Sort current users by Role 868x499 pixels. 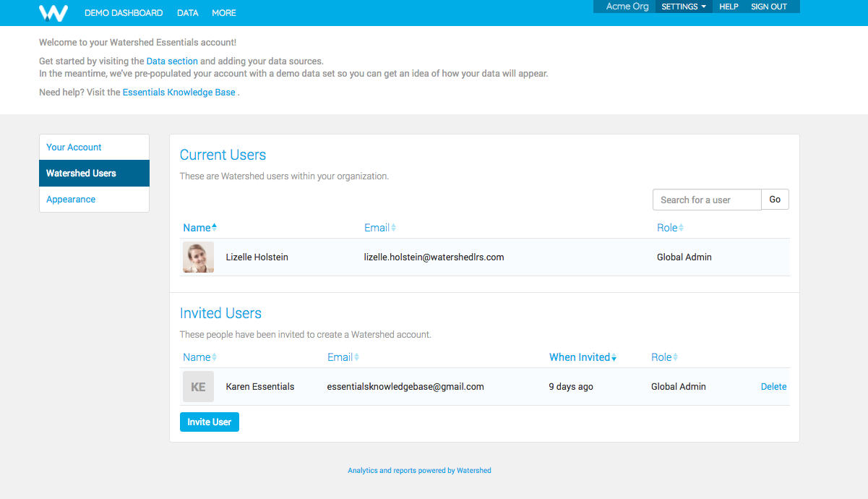pos(670,228)
